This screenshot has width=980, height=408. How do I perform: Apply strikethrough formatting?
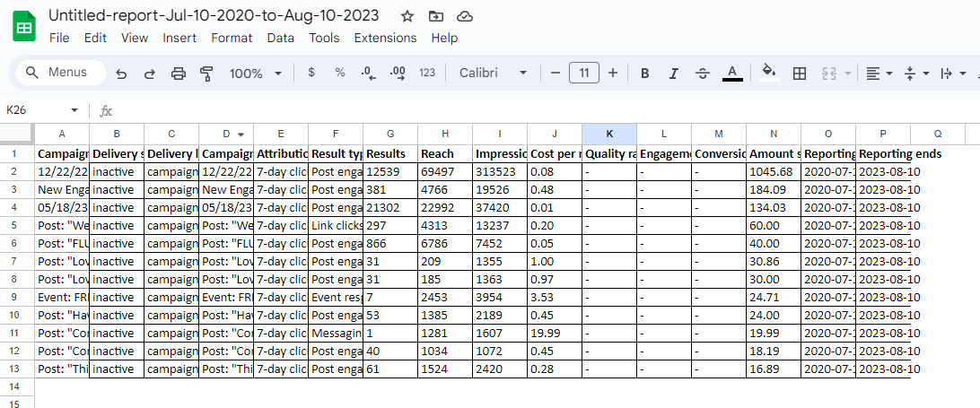tap(703, 73)
